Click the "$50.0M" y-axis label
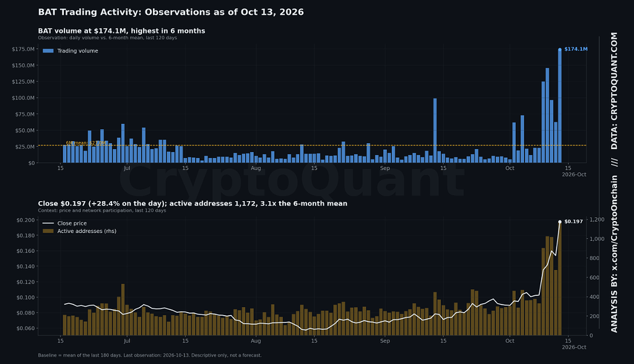The image size is (634, 364). pyautogui.click(x=25, y=131)
